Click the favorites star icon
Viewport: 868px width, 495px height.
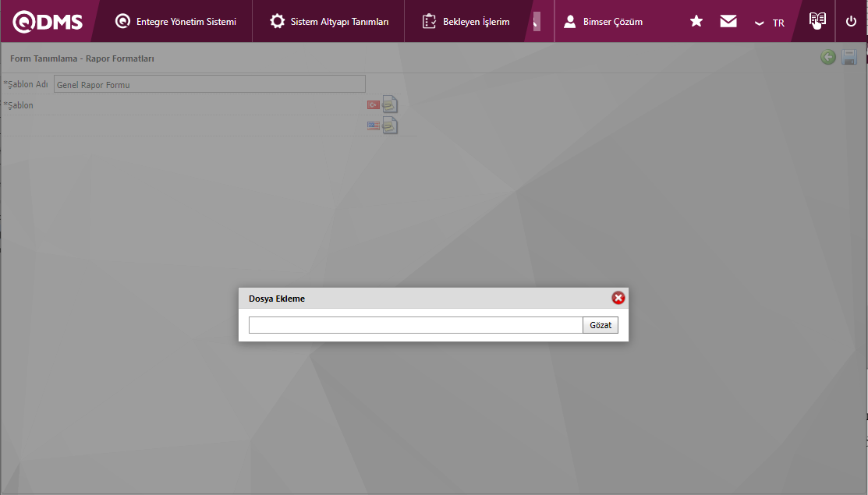[696, 21]
